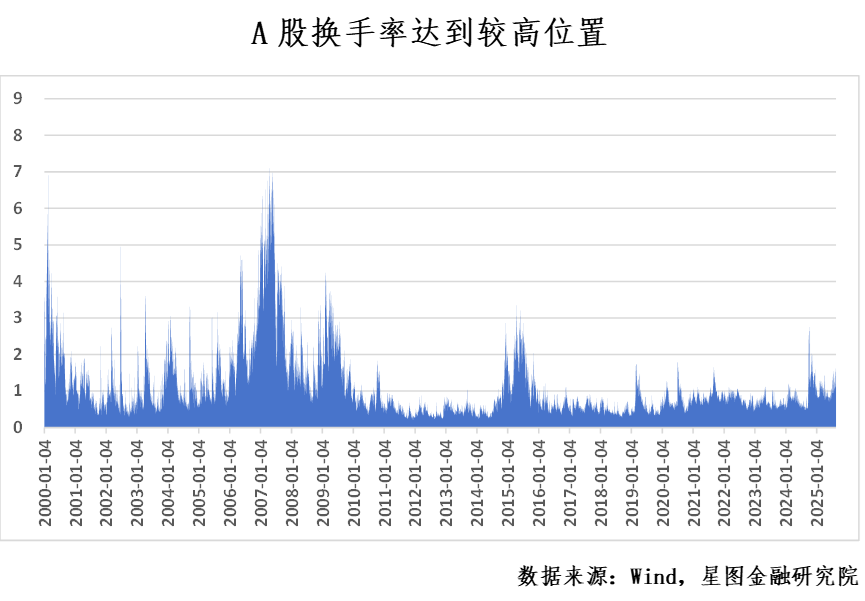Click the y-axis label 2

tap(18, 354)
